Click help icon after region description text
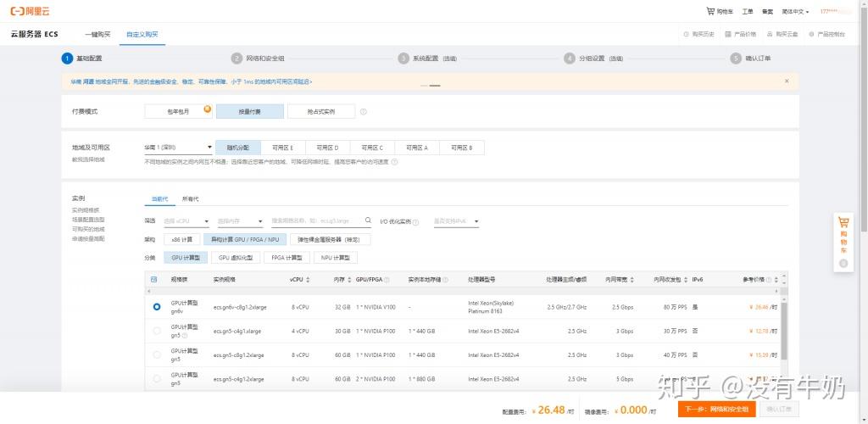 tap(394, 162)
